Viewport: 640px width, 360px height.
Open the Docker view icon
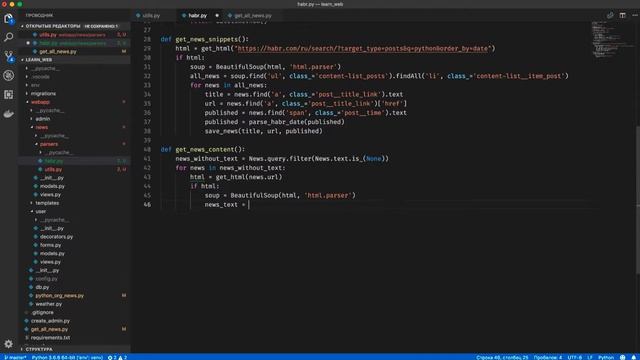(x=9, y=114)
